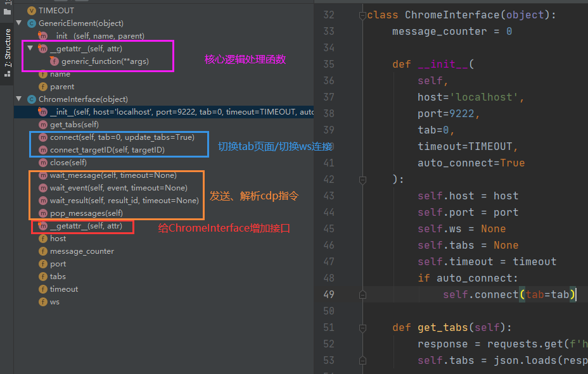Fold the class ChromeInterface code block
This screenshot has height=374, width=588.
[362, 15]
